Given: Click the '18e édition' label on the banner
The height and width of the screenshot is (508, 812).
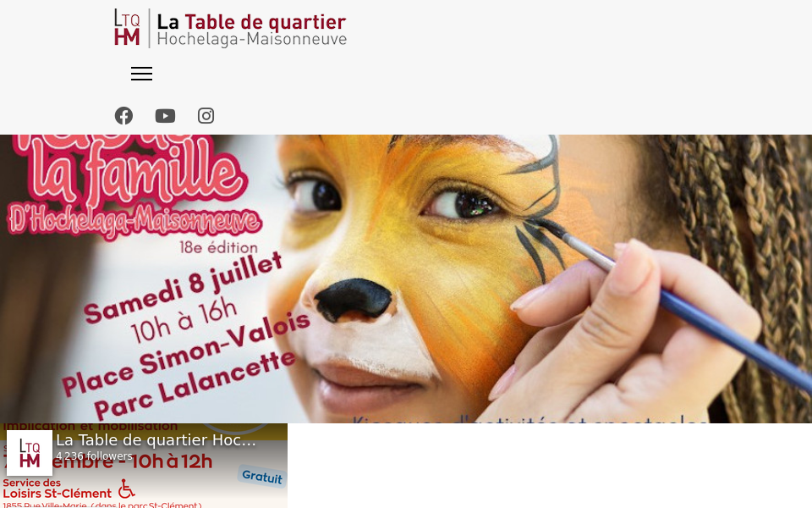Looking at the screenshot, I should click(218, 247).
